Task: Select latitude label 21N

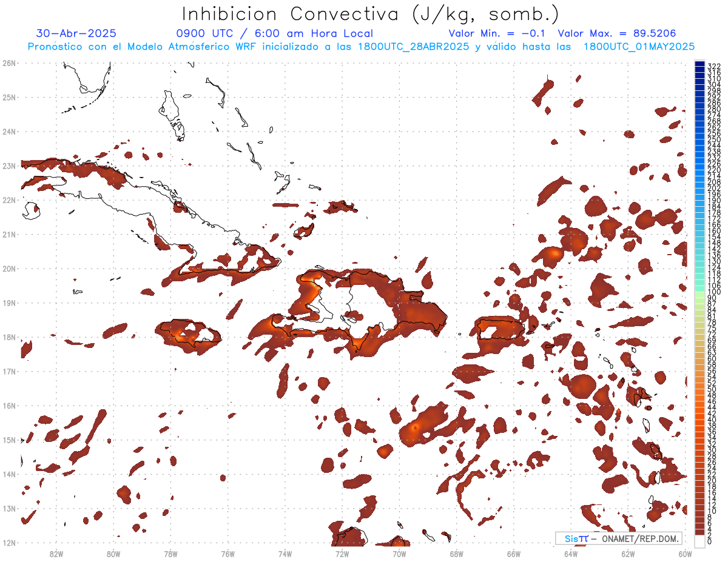Action: 9,234
